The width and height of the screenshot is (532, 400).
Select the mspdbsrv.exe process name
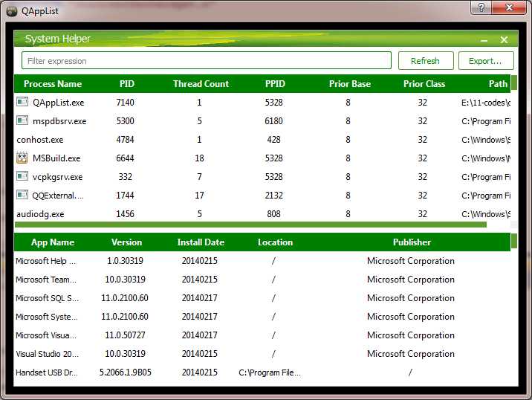coord(59,121)
